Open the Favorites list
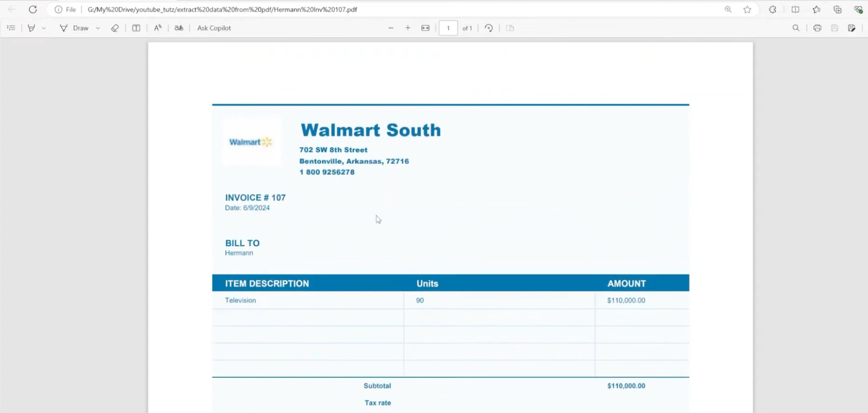The width and height of the screenshot is (868, 413). (x=816, y=9)
